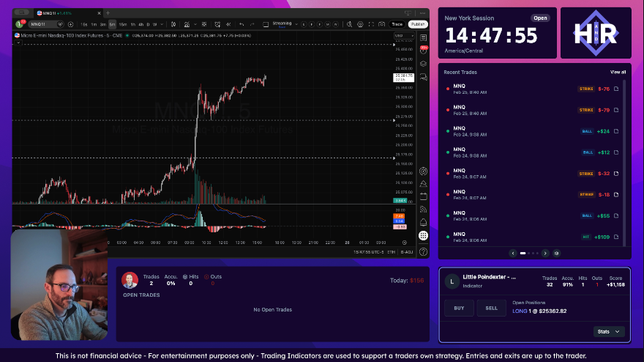Click the SELL button

492,308
